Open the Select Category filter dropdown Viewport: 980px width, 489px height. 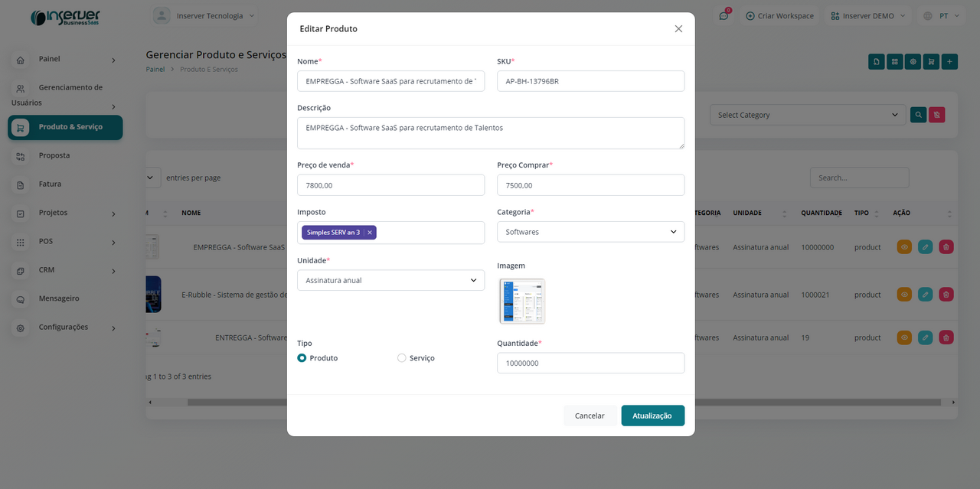pos(808,115)
